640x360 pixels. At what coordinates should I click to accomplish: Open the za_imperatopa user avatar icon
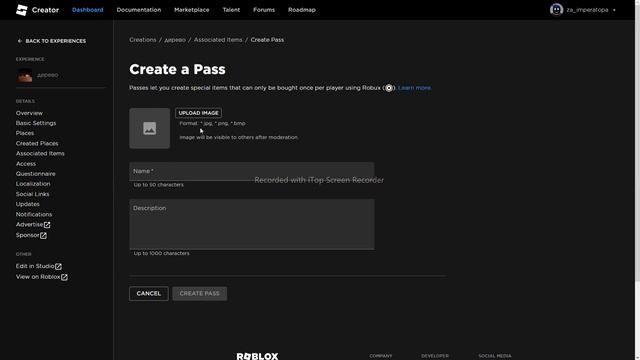click(556, 9)
